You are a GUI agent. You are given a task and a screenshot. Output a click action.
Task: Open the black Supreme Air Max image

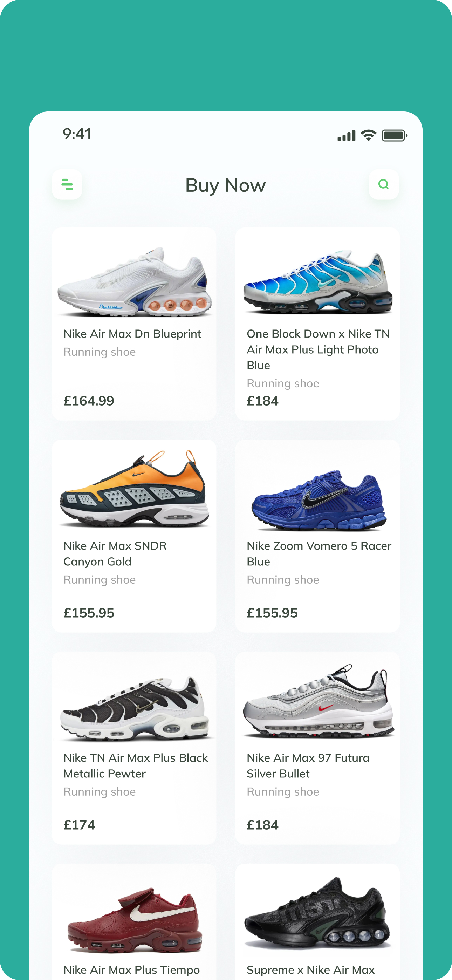pos(317,913)
